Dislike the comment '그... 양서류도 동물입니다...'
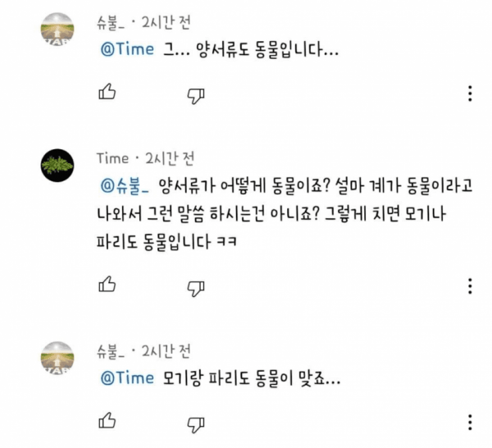This screenshot has height=448, width=492. click(196, 96)
